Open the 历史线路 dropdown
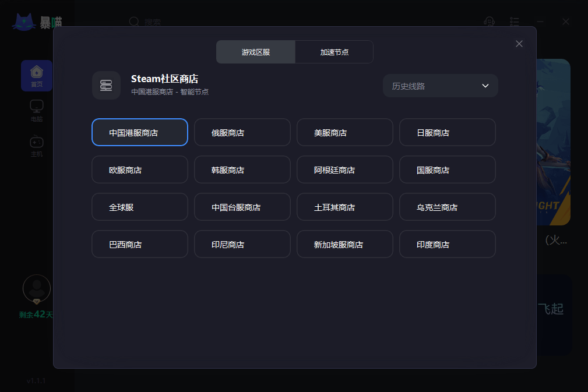Screen dimensions: 588x392 pyautogui.click(x=440, y=86)
